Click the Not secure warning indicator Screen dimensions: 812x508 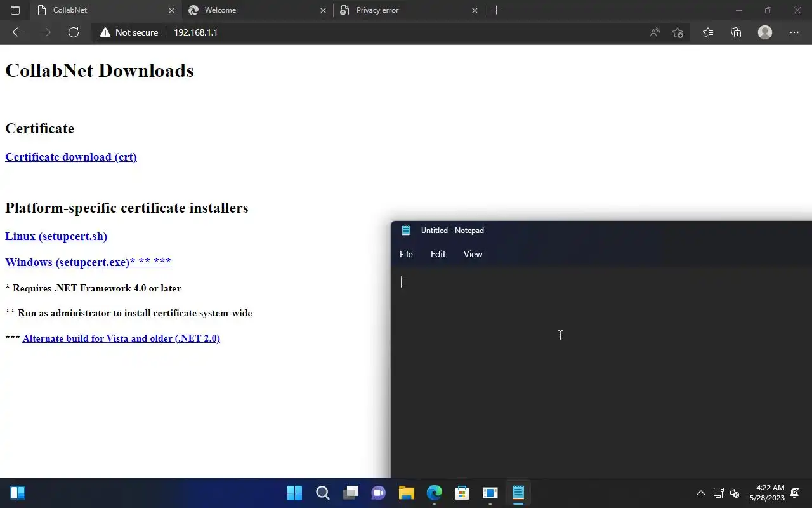coord(129,32)
